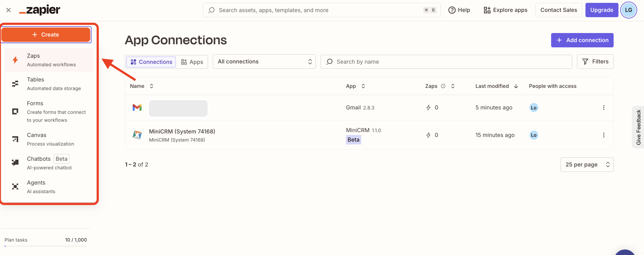Open the Gmail row three-dot menu
Image resolution: width=644 pixels, height=255 pixels.
tap(603, 108)
